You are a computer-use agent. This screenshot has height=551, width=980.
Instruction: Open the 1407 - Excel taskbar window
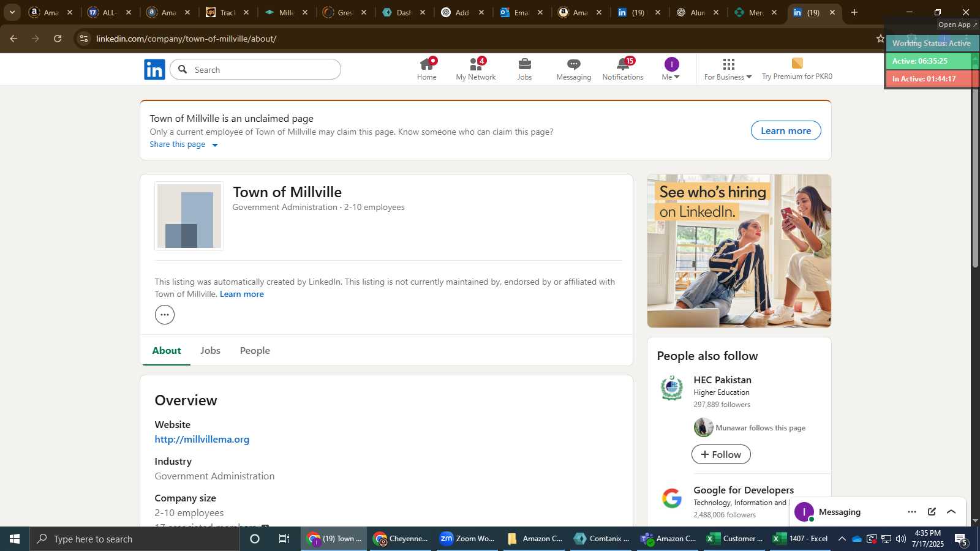tap(801, 539)
